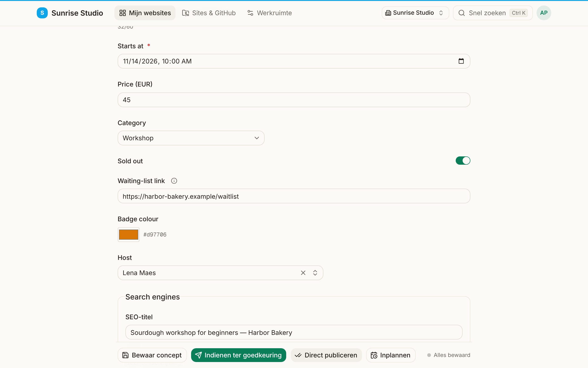Go to Mijn websites tab
This screenshot has width=588, height=368.
(x=145, y=13)
